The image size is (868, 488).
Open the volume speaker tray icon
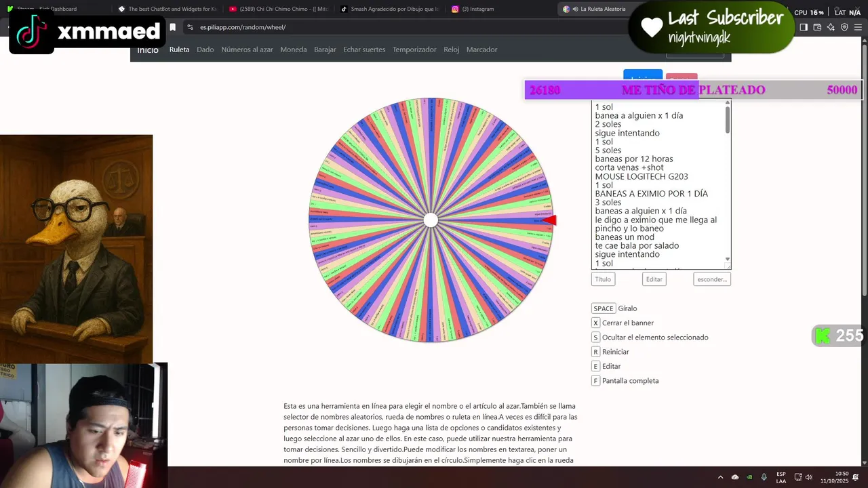(809, 477)
